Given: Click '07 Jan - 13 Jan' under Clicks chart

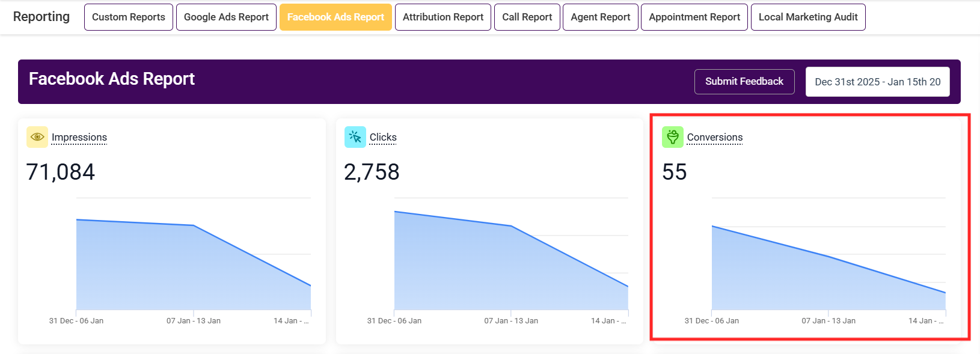Looking at the screenshot, I should (x=511, y=321).
